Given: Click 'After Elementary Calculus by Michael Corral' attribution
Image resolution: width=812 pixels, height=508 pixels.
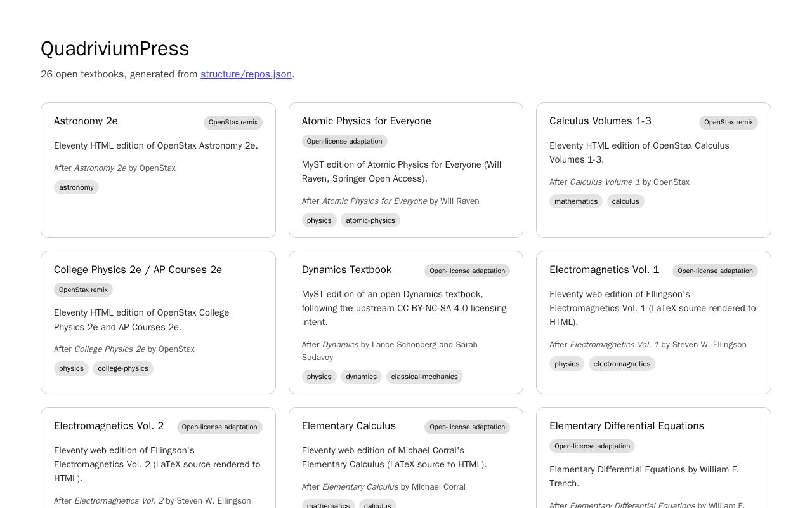Looking at the screenshot, I should tap(384, 487).
